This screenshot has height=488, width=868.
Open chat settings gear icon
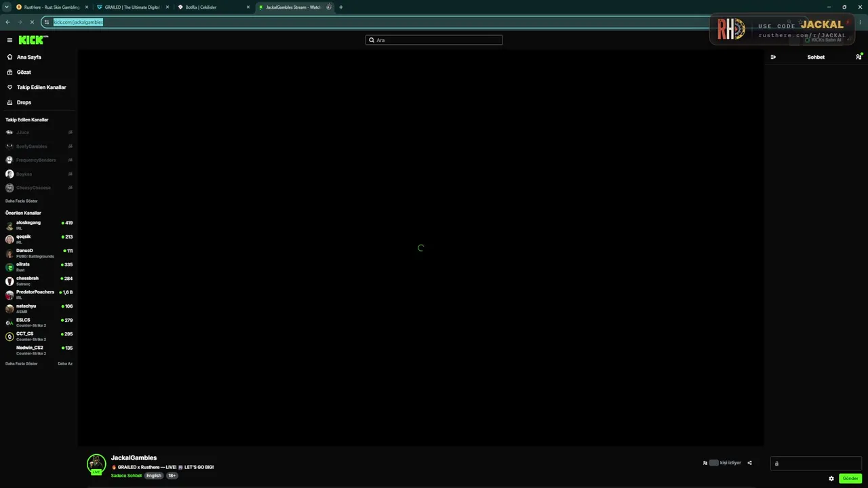coord(831,479)
